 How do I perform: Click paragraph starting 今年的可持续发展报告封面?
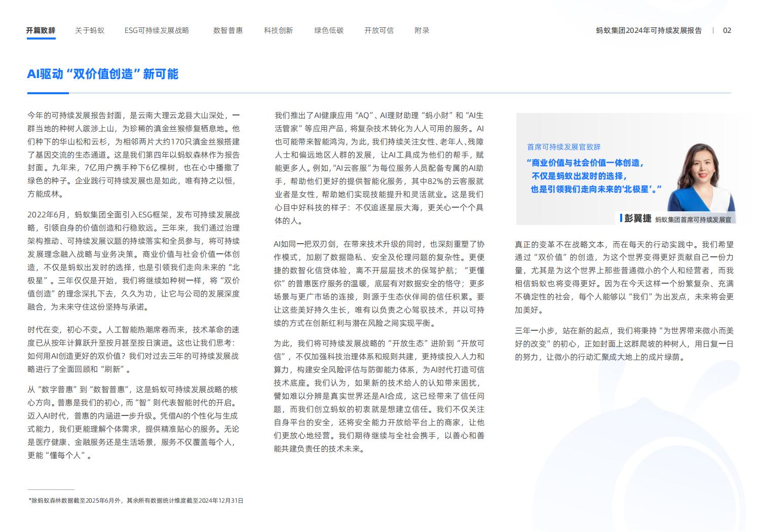[x=134, y=155]
